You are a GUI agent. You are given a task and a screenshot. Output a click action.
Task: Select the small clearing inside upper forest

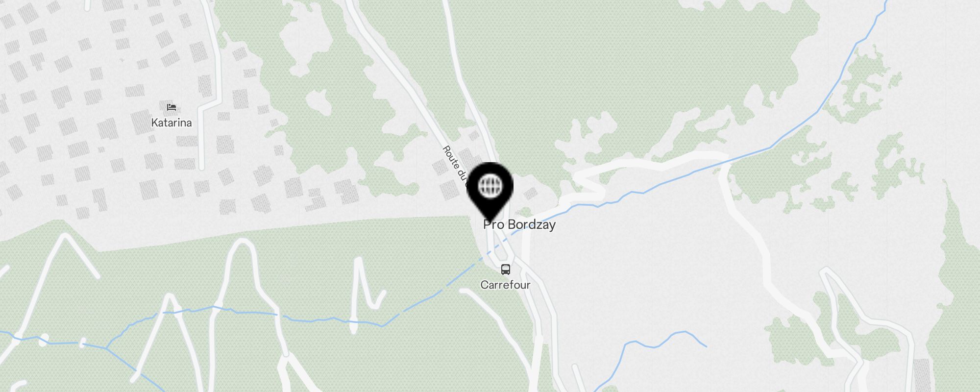coord(319,102)
